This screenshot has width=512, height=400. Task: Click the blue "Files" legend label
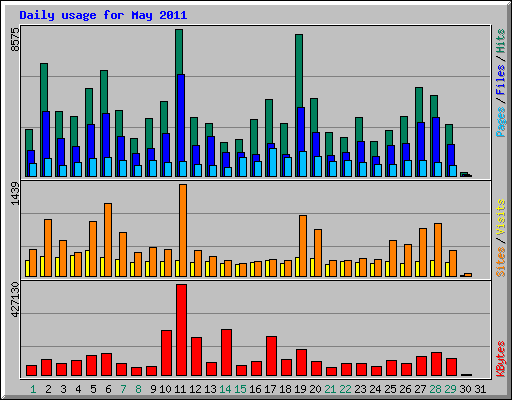tap(501, 80)
